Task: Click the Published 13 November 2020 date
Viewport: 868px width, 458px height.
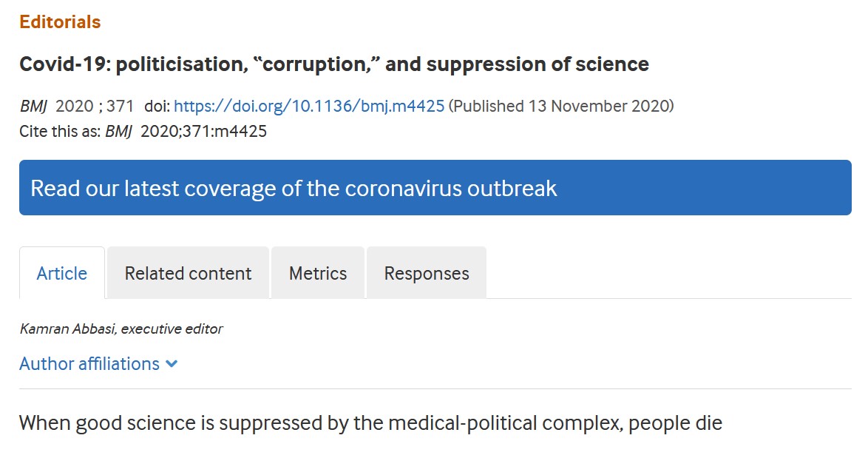Action: (x=562, y=106)
